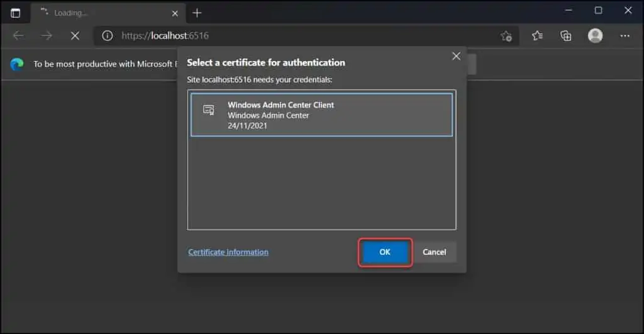The height and width of the screenshot is (334, 644).
Task: Close the certificate dialog with X
Action: 456,56
